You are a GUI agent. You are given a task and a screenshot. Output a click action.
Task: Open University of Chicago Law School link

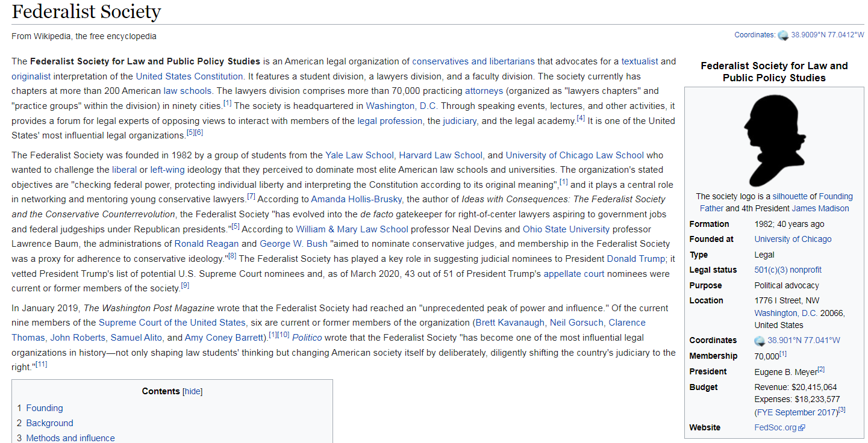point(575,155)
